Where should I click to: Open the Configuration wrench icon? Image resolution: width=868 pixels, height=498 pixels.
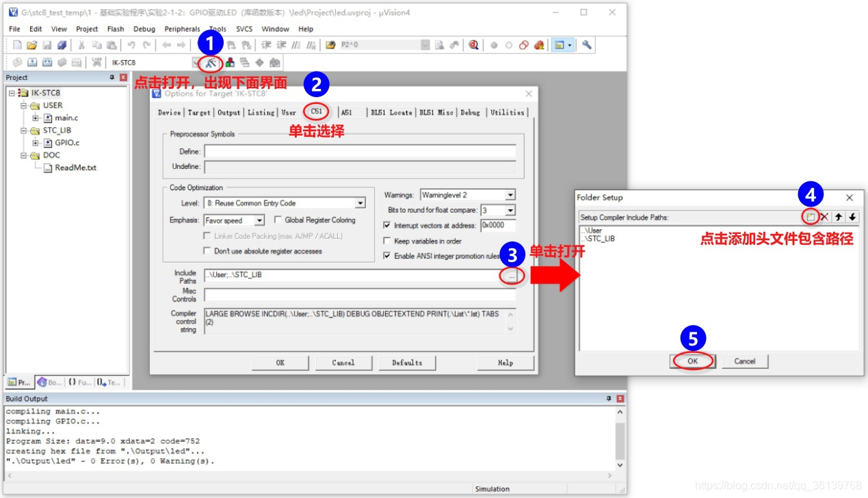tap(587, 45)
